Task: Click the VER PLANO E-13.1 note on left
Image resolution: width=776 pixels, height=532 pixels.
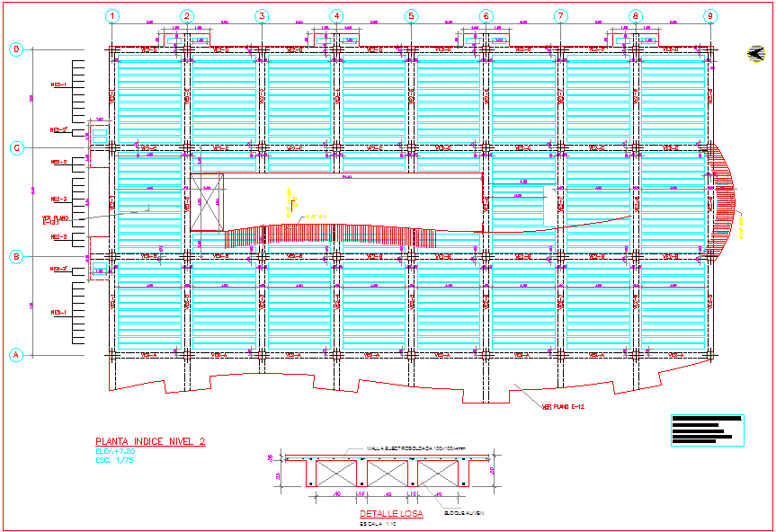Action: click(57, 219)
